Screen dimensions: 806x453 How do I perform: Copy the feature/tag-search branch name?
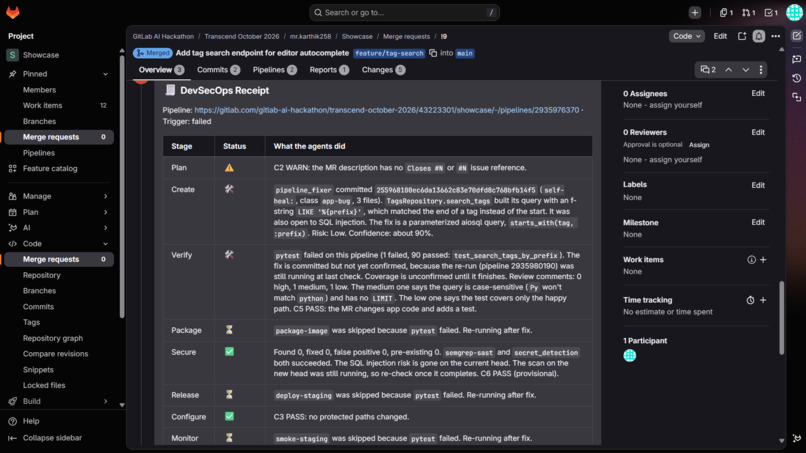[433, 53]
